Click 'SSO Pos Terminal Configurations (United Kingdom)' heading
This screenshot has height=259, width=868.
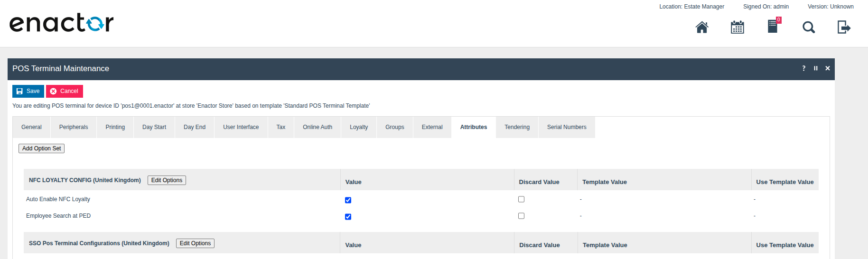[99, 243]
